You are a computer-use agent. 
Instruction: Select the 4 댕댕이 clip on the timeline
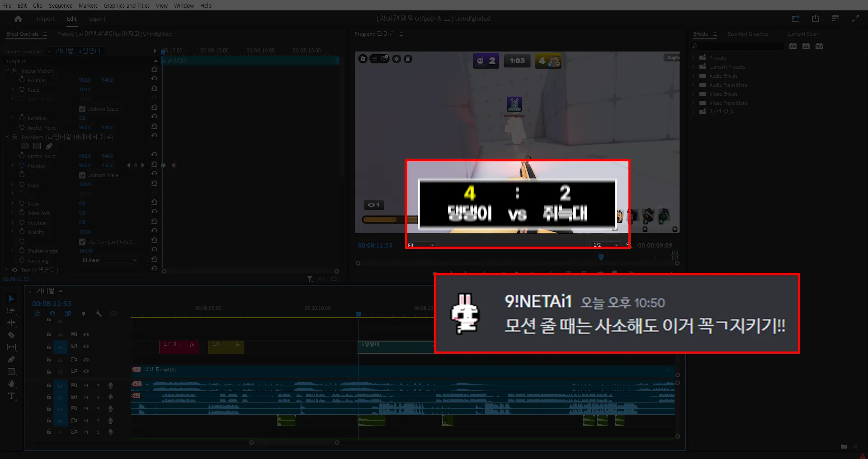point(396,347)
